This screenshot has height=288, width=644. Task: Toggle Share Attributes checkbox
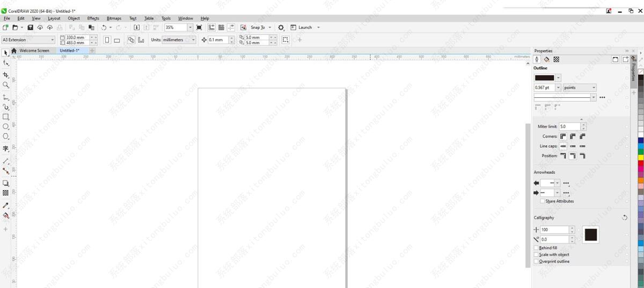tap(543, 201)
